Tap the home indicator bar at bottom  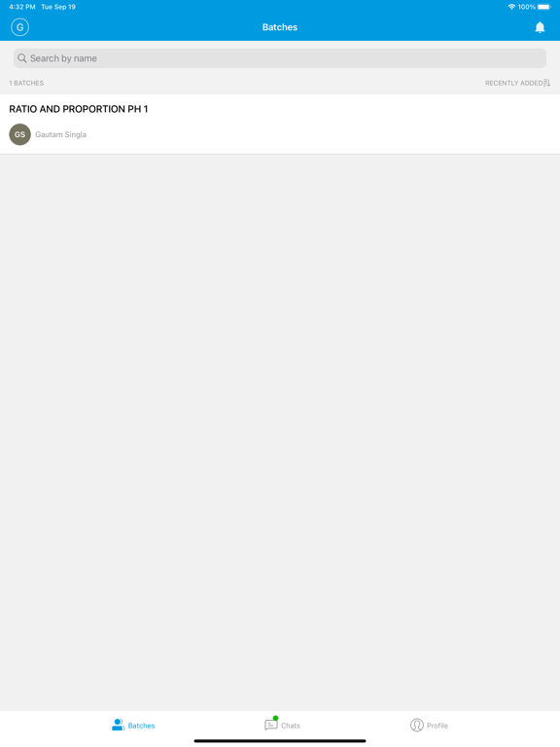[280, 741]
